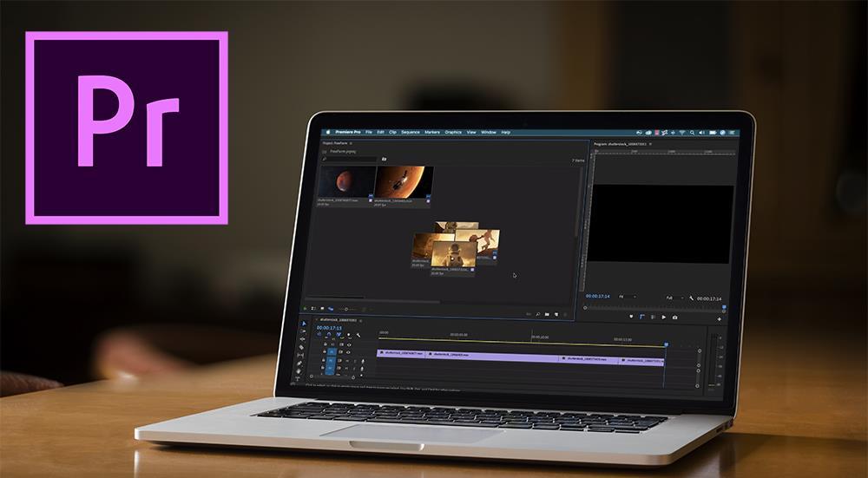This screenshot has height=478, width=868.
Task: Select the spacecraft over Mars clip thumbnail
Action: tap(404, 182)
